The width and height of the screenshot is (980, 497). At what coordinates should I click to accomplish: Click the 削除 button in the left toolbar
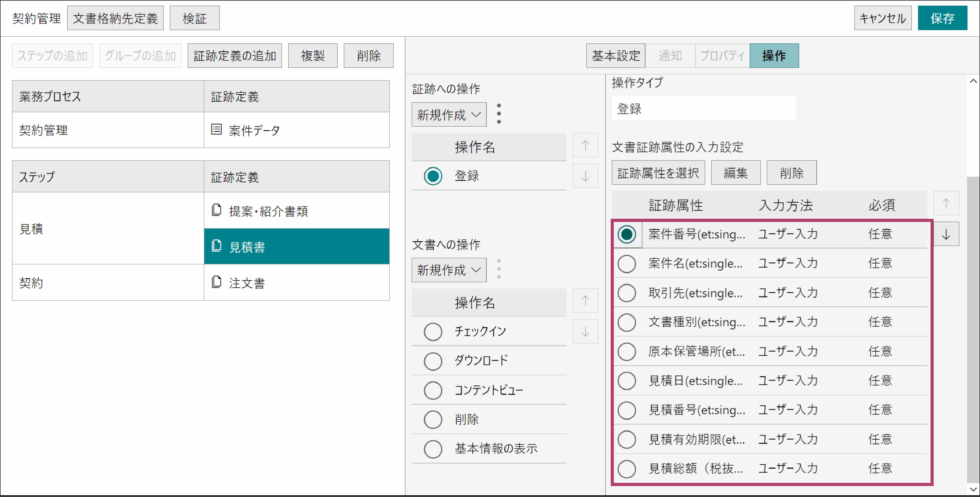369,56
